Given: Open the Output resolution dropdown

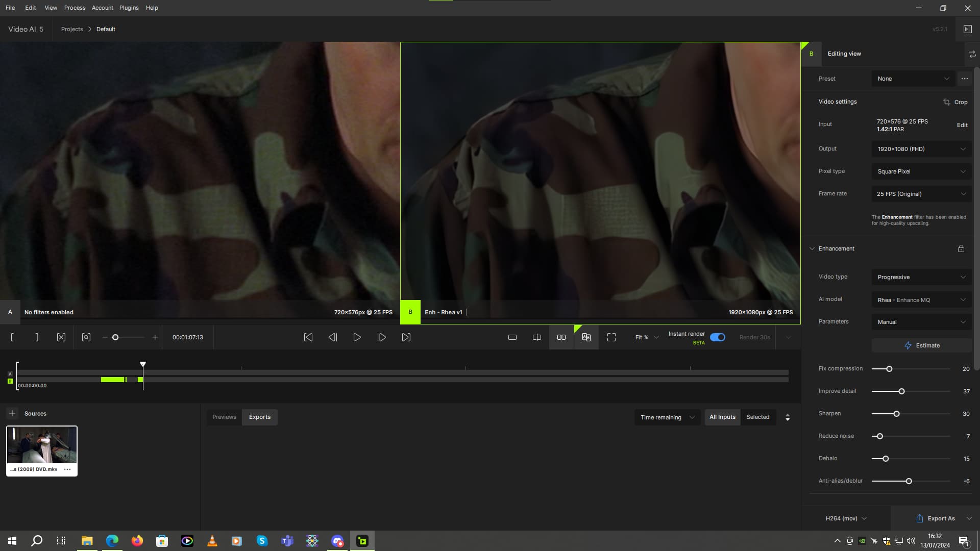Looking at the screenshot, I should (x=921, y=149).
